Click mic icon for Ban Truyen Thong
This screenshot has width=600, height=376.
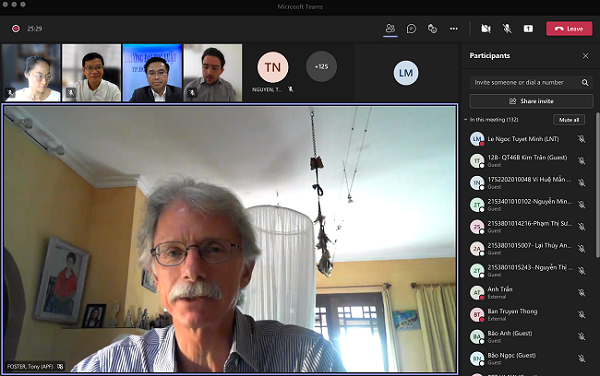[582, 315]
